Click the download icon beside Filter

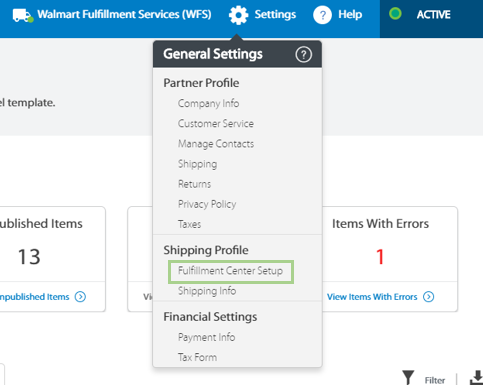477,378
